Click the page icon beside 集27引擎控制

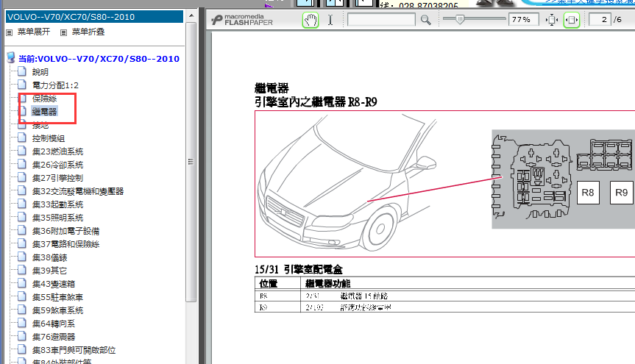click(22, 177)
